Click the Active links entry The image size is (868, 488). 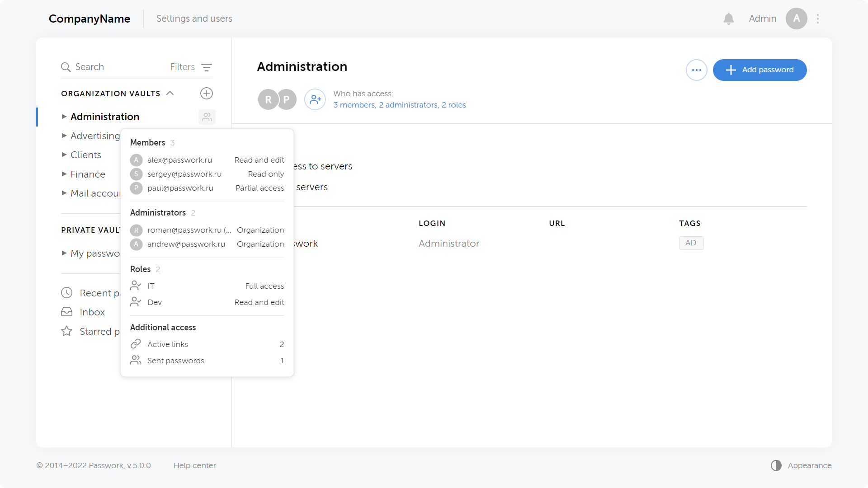[168, 344]
